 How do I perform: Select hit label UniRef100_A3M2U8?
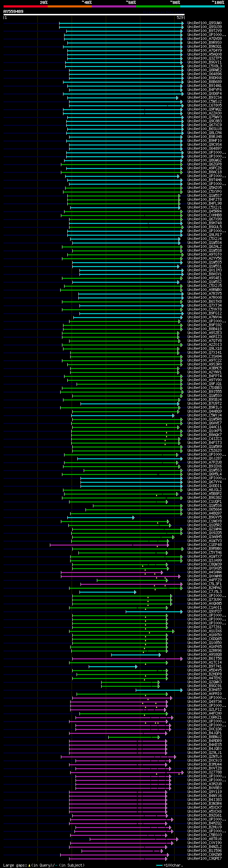click(204, 784)
